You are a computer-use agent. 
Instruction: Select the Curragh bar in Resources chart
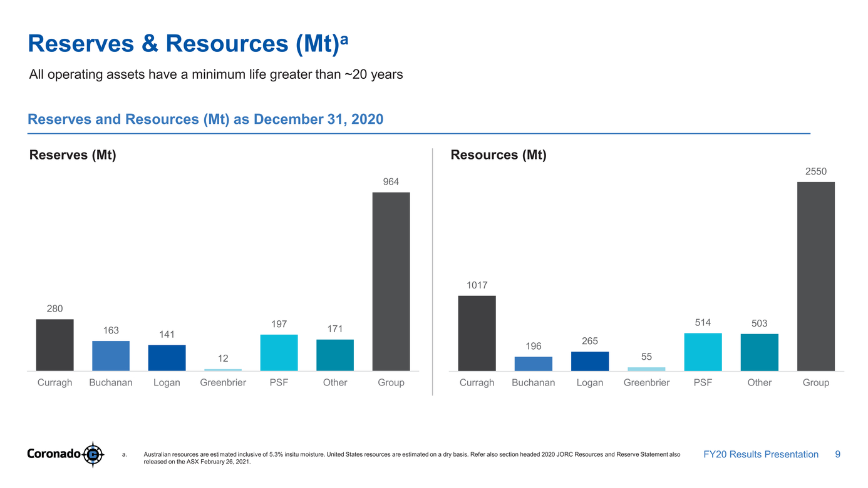click(477, 333)
